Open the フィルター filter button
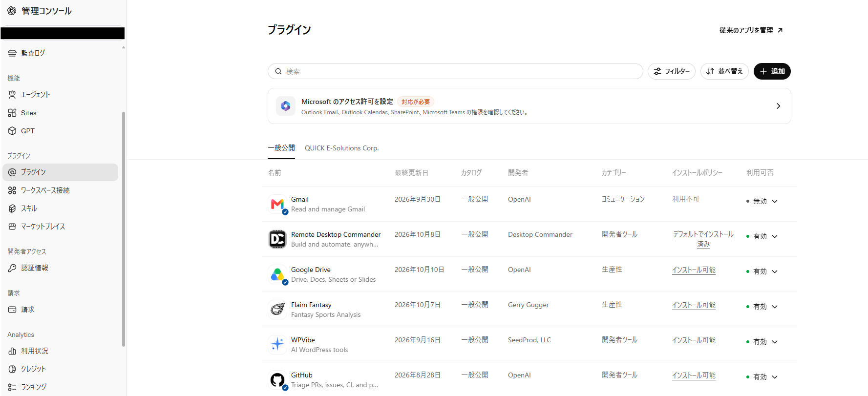868x396 pixels. (672, 71)
